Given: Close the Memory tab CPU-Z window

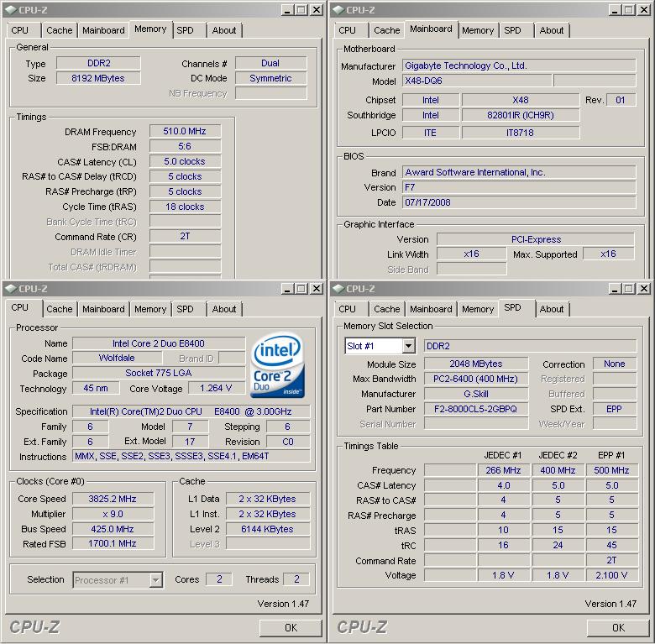Looking at the screenshot, I should [x=317, y=10].
